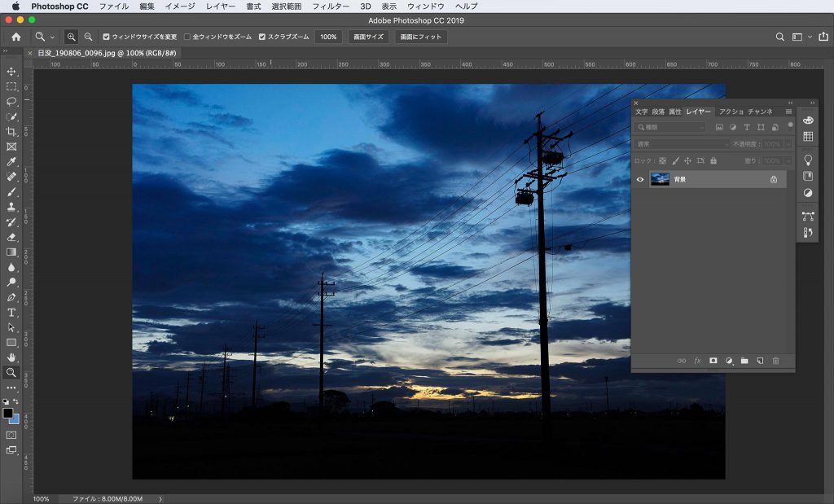Create a new layer icon
834x504 pixels.
[x=760, y=361]
